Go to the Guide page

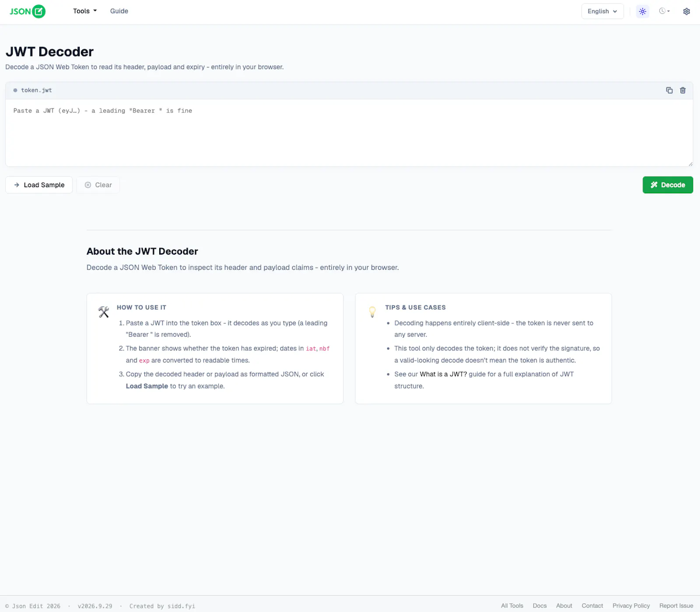pos(119,11)
